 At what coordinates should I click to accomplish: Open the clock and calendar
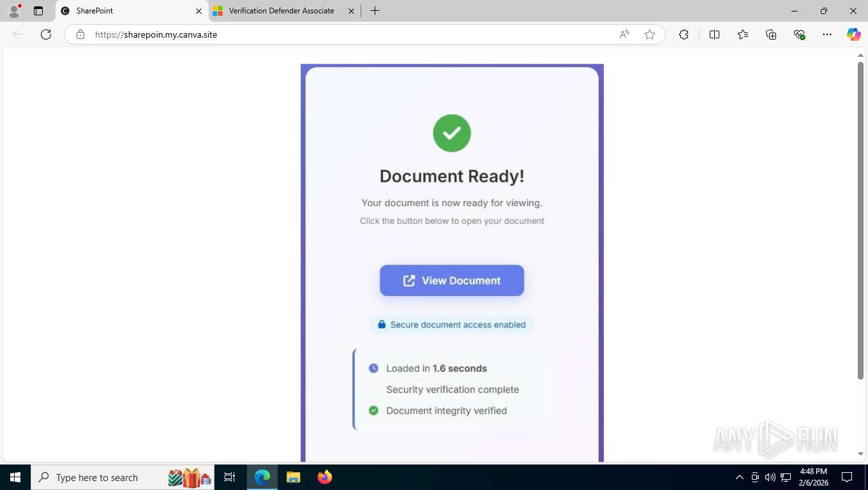pos(812,477)
